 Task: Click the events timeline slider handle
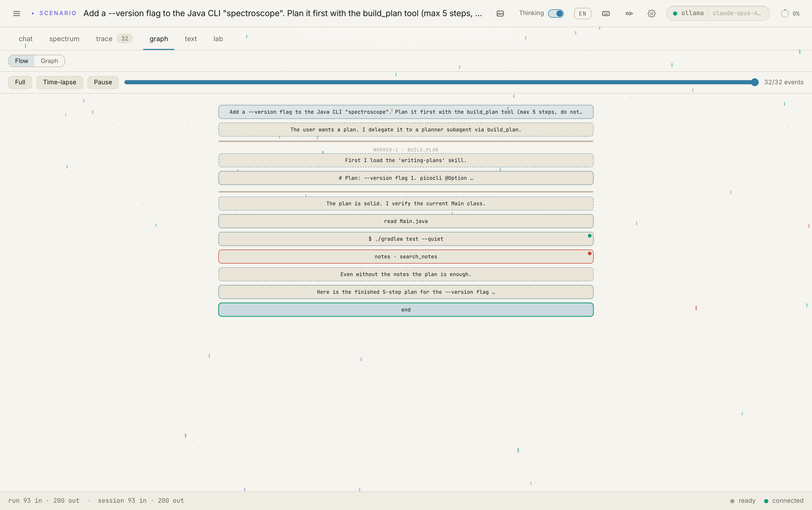point(755,82)
